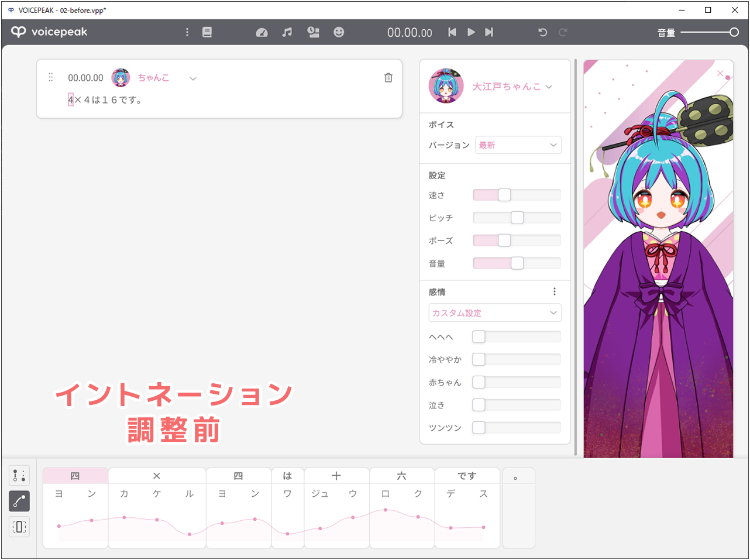Delete the text block with trash icon
Image resolution: width=750 pixels, height=560 pixels.
(388, 78)
